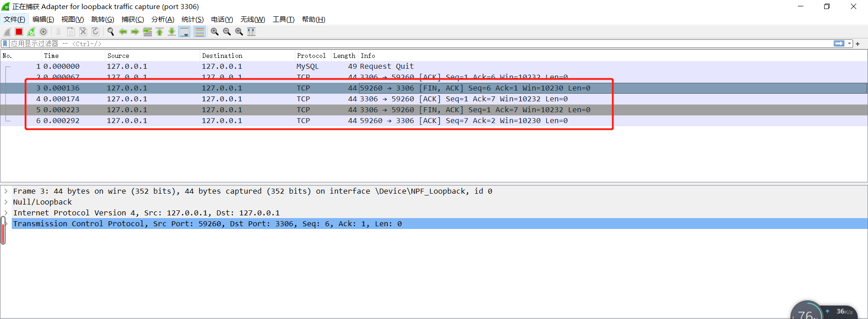Sort packets by the Source column header

pyautogui.click(x=153, y=56)
